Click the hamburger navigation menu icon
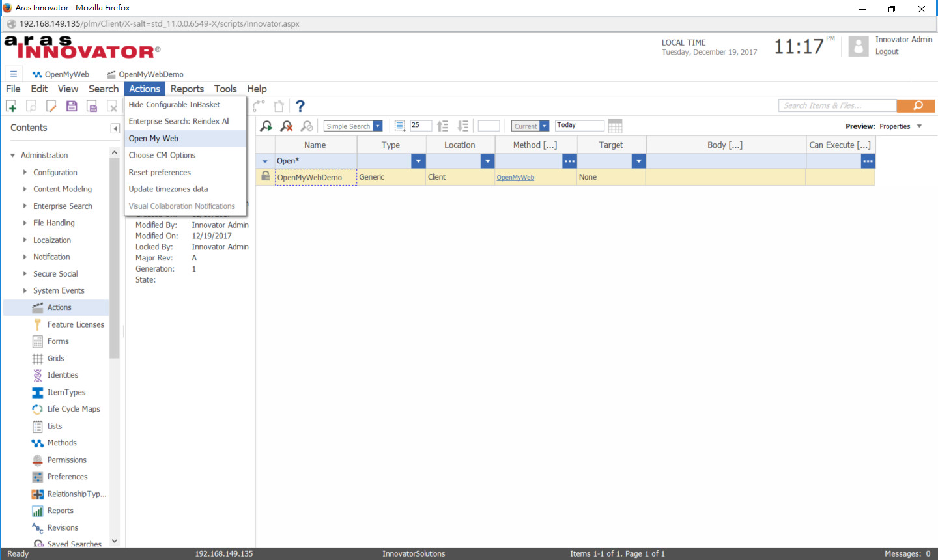This screenshot has height=560, width=938. [x=13, y=74]
